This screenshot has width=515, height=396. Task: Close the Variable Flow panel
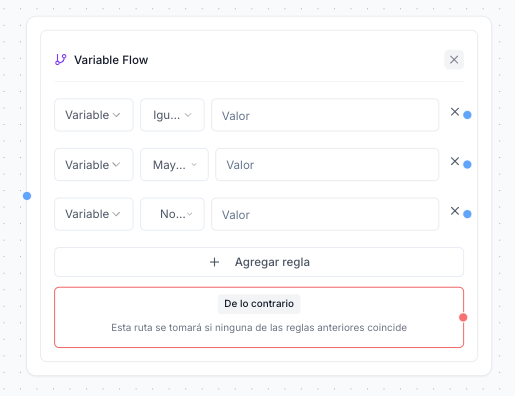point(454,60)
